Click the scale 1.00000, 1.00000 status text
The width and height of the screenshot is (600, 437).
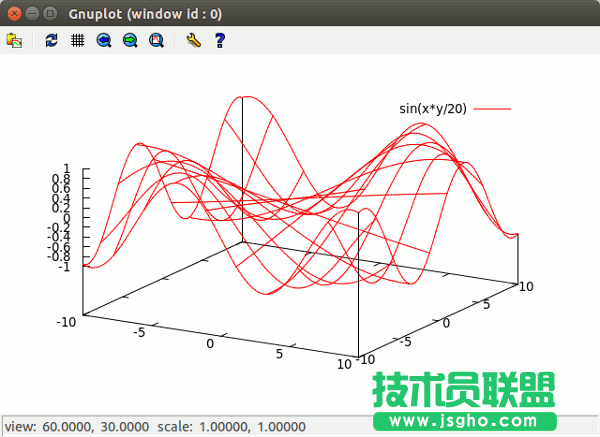pyautogui.click(x=232, y=427)
